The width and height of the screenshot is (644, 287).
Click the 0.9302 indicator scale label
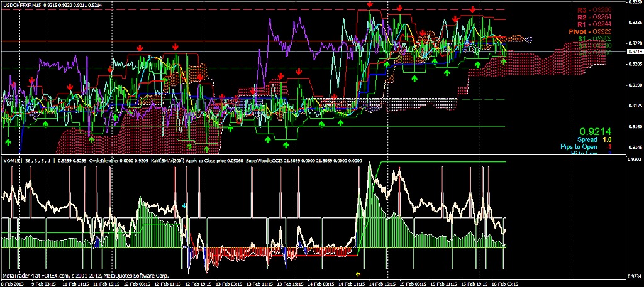coord(635,159)
